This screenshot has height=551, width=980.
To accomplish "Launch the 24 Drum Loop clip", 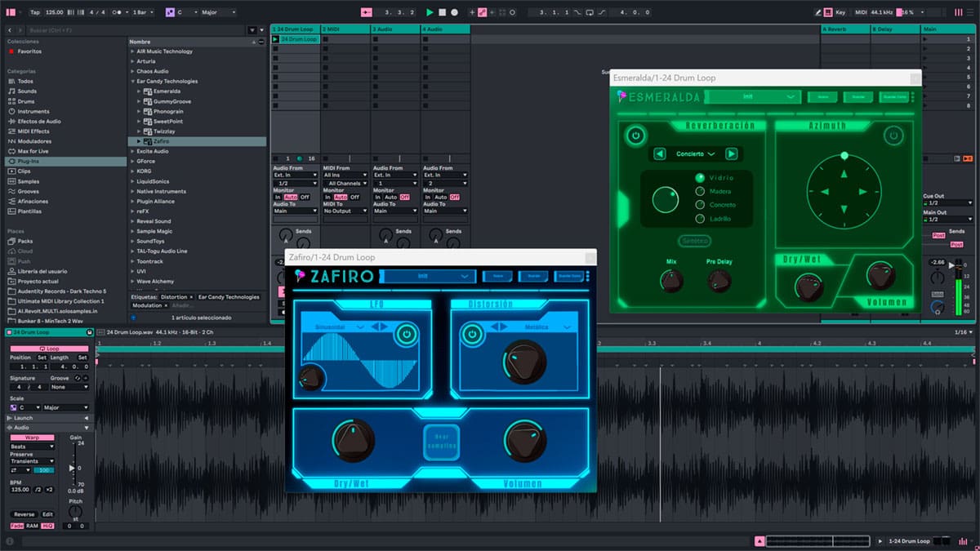I will (x=275, y=39).
